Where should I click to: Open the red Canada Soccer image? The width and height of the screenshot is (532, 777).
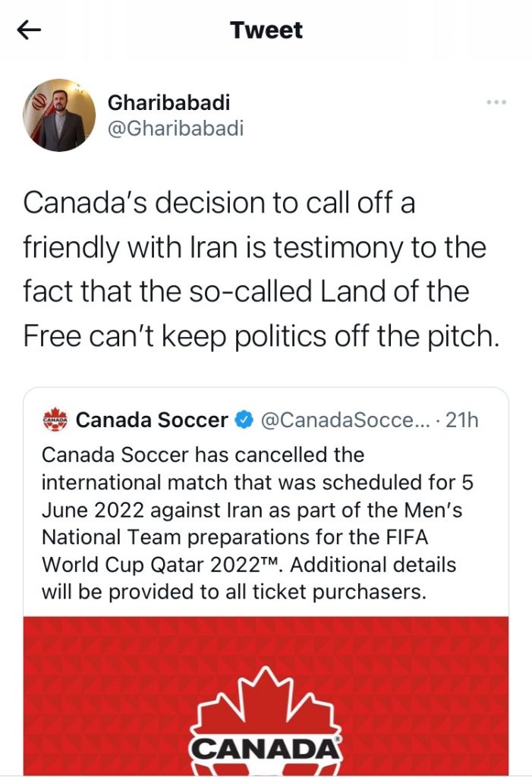(266, 696)
